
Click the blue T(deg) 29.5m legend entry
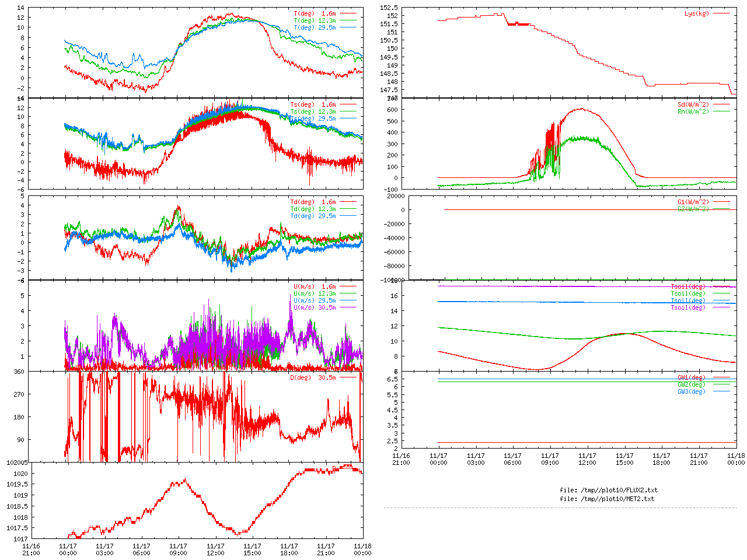[315, 27]
